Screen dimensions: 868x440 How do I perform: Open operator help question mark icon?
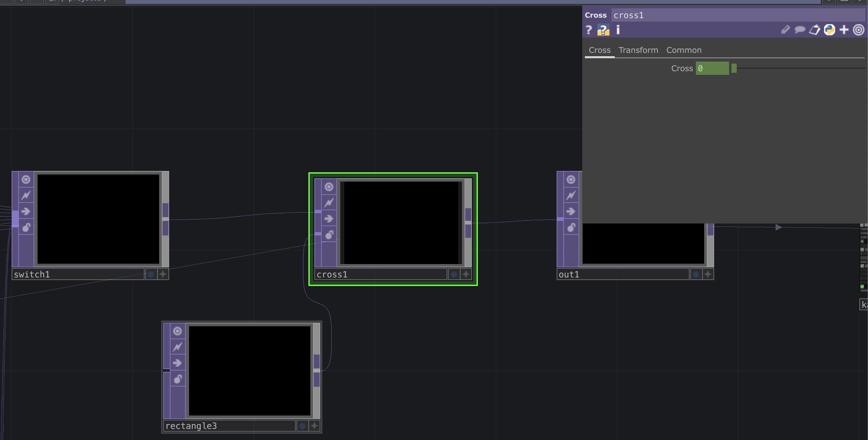(x=589, y=30)
